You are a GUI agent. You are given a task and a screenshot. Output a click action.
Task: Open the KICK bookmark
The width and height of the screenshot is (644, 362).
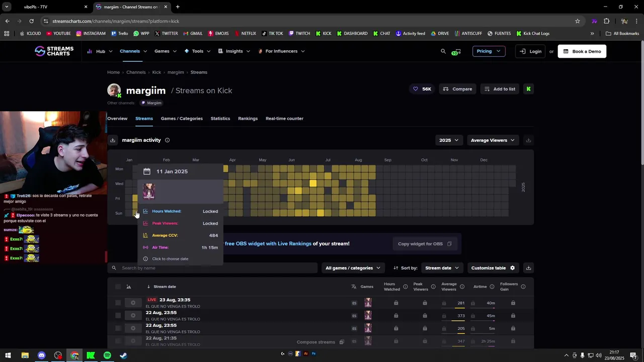pos(323,34)
